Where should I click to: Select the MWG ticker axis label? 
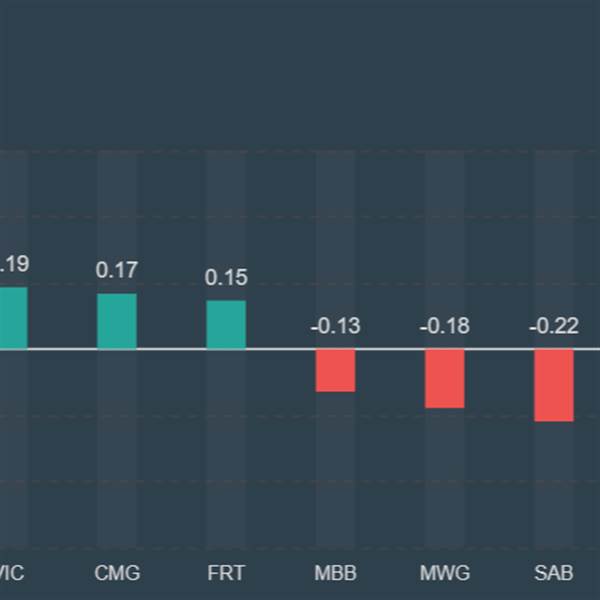[444, 573]
